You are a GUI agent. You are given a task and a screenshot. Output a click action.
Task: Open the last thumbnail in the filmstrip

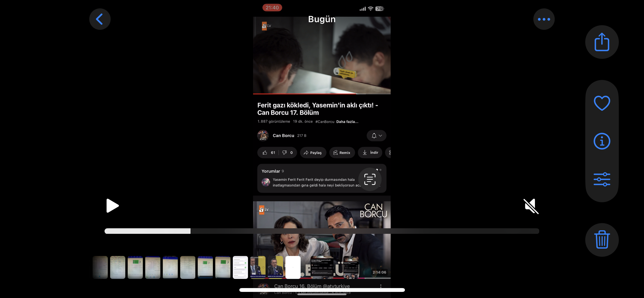(351, 267)
